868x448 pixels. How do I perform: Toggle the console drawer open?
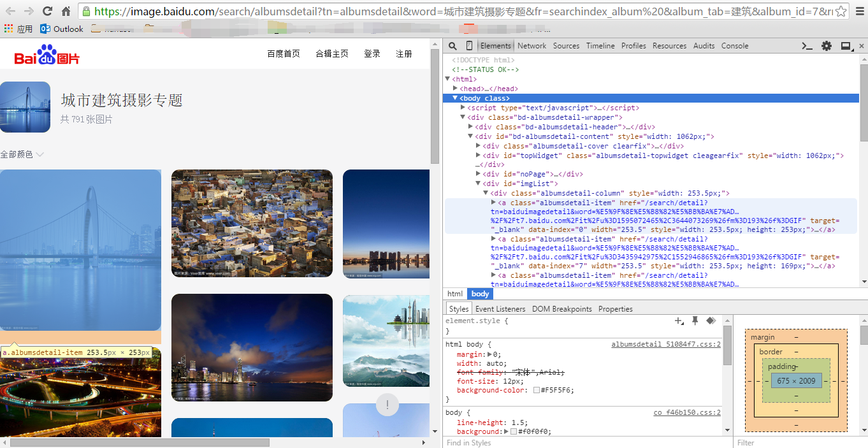pyautogui.click(x=806, y=45)
